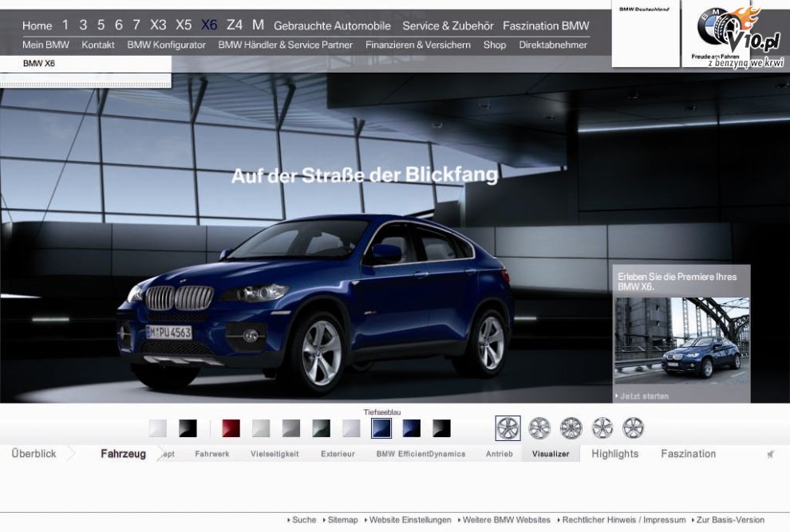The image size is (790, 532).
Task: Pick the medium gray paint swatch
Action: click(x=291, y=428)
